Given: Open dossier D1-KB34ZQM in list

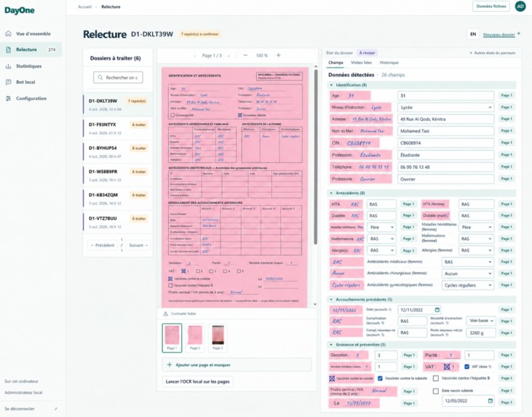Looking at the screenshot, I should 118,199.
